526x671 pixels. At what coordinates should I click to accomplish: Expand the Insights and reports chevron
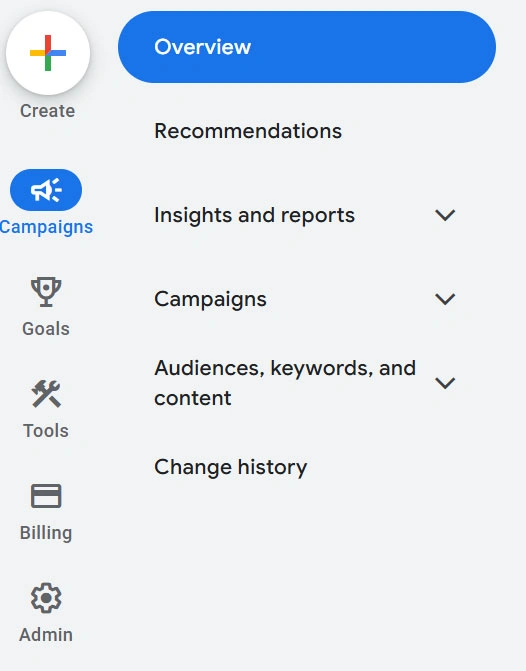(x=445, y=215)
